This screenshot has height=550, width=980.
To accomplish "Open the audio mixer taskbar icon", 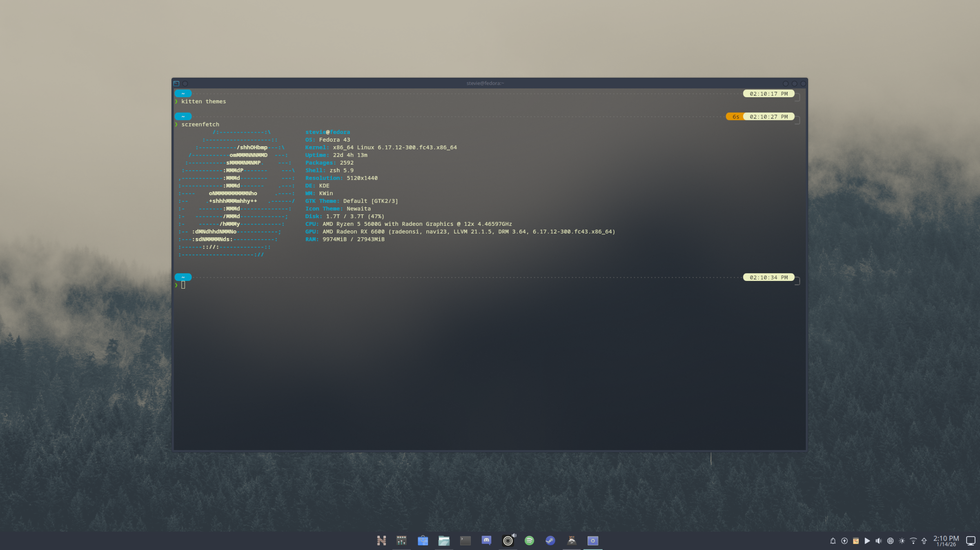I will pos(401,541).
